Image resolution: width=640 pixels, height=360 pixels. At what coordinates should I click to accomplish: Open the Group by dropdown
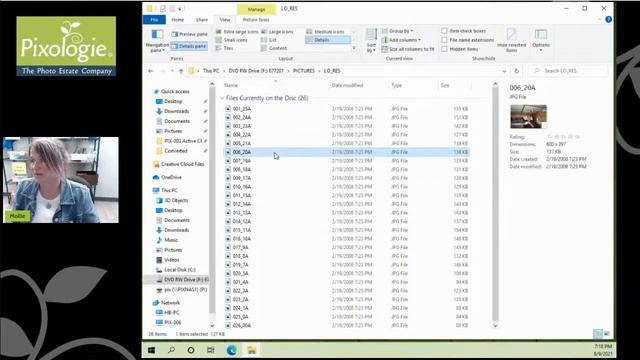[397, 31]
